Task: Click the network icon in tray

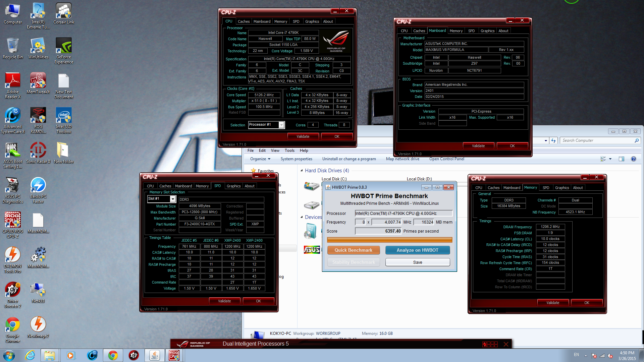Action: pyautogui.click(x=602, y=356)
